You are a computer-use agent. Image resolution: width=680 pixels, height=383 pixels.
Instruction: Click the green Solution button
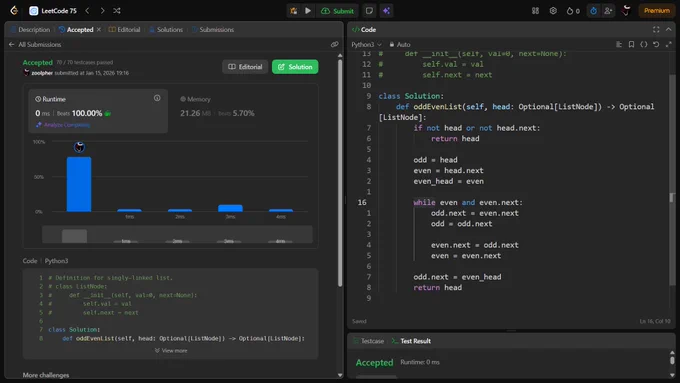(x=295, y=67)
